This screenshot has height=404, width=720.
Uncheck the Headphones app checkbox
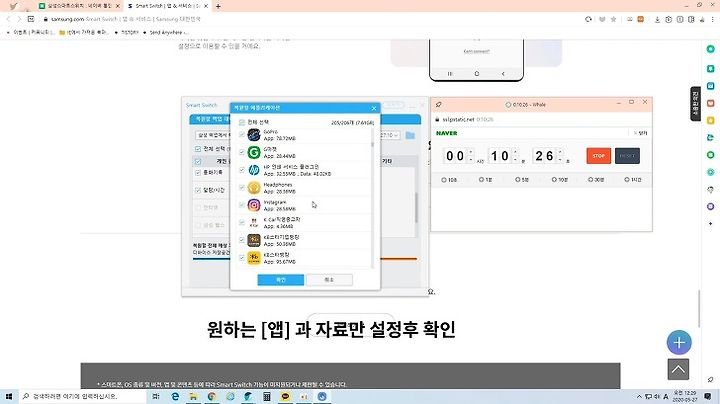pyautogui.click(x=242, y=187)
